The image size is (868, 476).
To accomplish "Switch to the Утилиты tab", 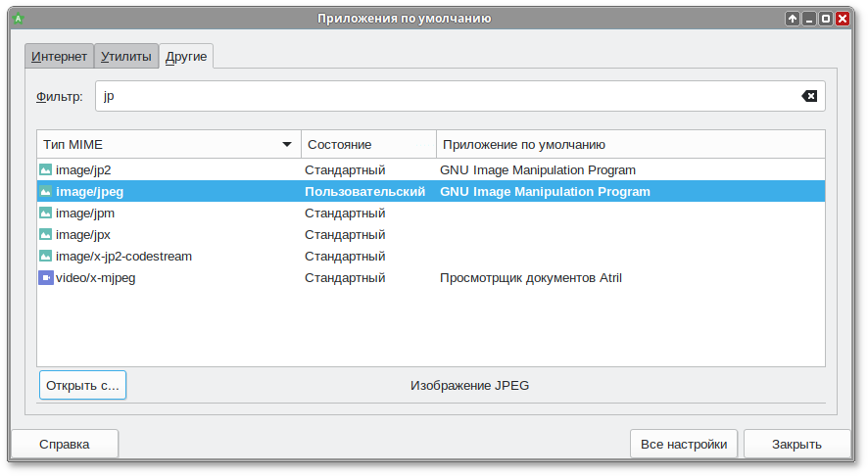I will tap(126, 57).
